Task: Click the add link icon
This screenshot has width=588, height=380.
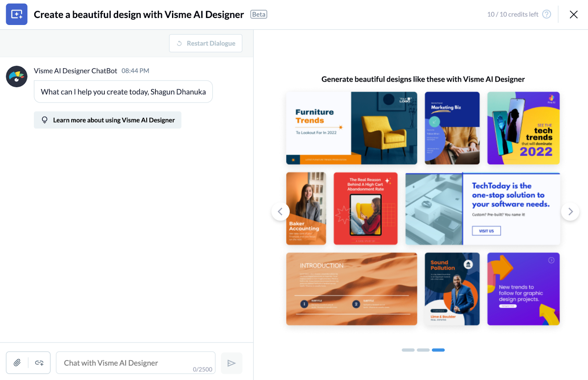Action: pos(39,363)
